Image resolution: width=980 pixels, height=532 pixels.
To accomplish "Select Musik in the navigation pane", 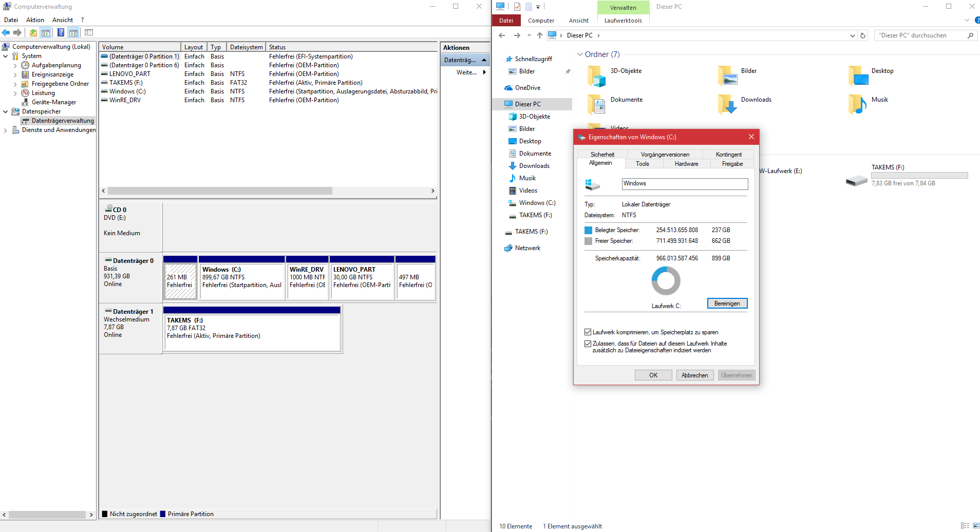I will (x=527, y=178).
